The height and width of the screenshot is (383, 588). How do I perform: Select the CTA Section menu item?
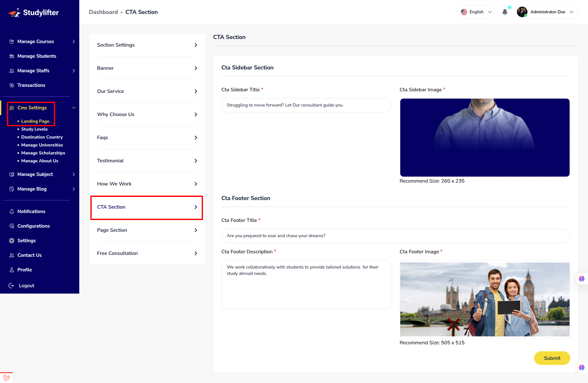coord(147,207)
